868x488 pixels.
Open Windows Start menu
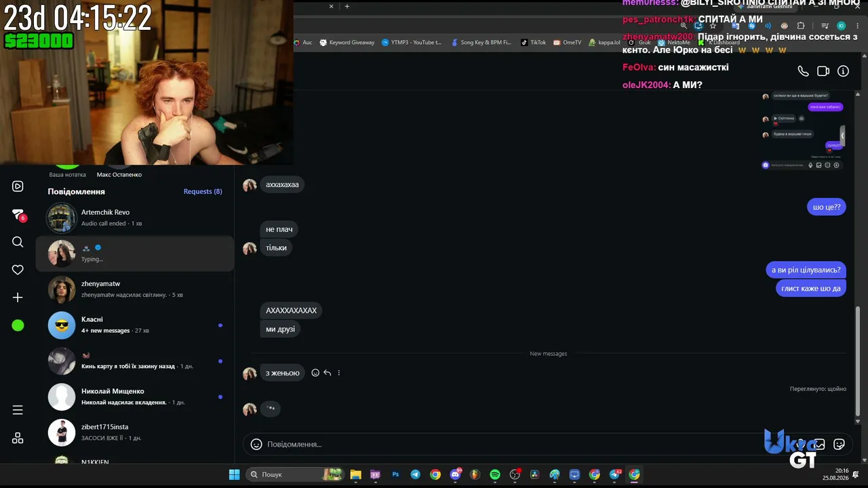(234, 474)
